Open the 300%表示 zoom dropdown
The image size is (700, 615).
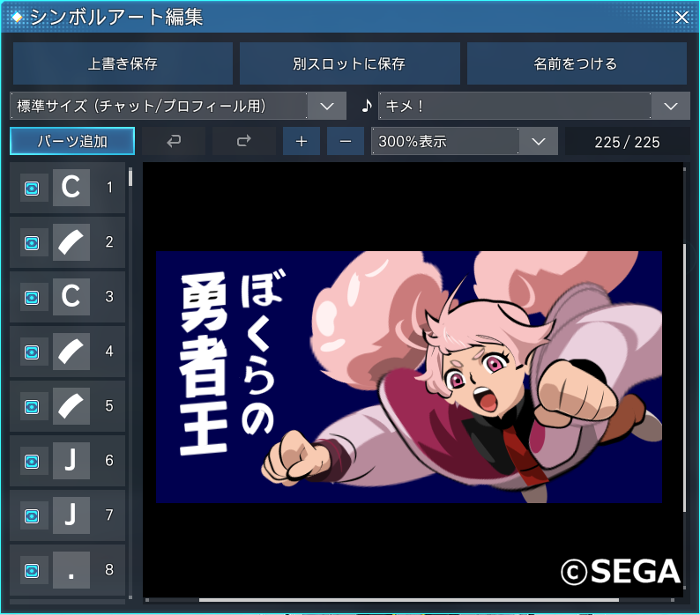pos(465,141)
